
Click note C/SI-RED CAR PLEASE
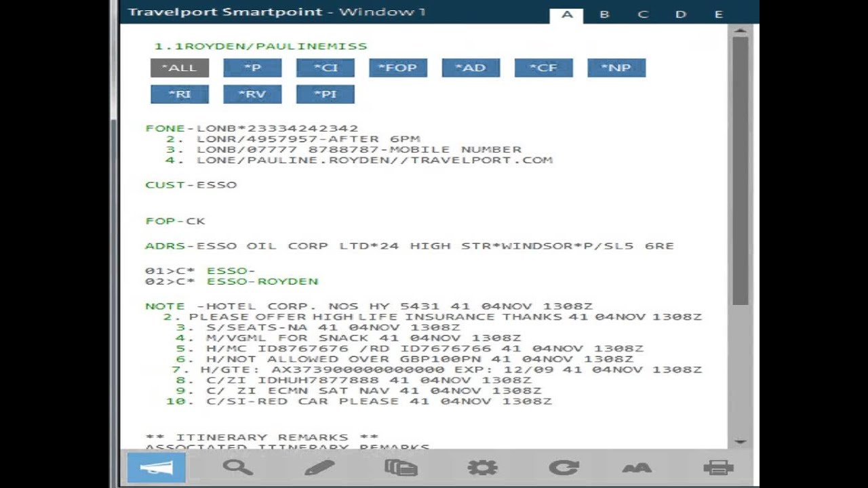click(359, 402)
